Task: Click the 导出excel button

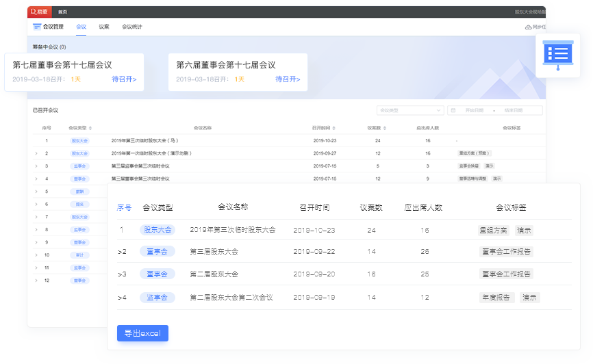Action: (x=142, y=333)
